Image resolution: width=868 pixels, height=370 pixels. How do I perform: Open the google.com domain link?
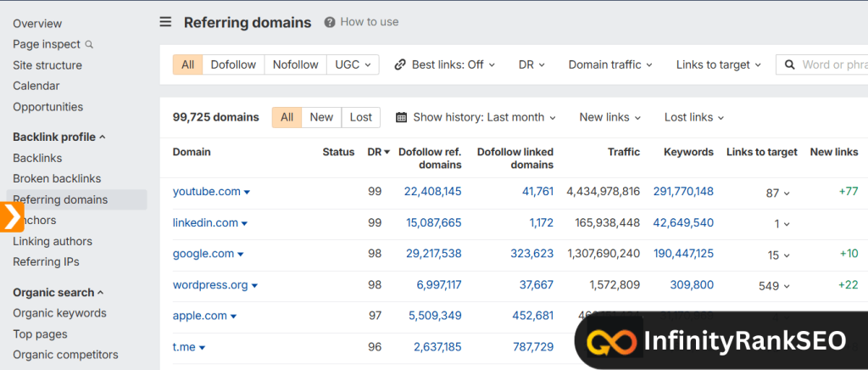203,254
